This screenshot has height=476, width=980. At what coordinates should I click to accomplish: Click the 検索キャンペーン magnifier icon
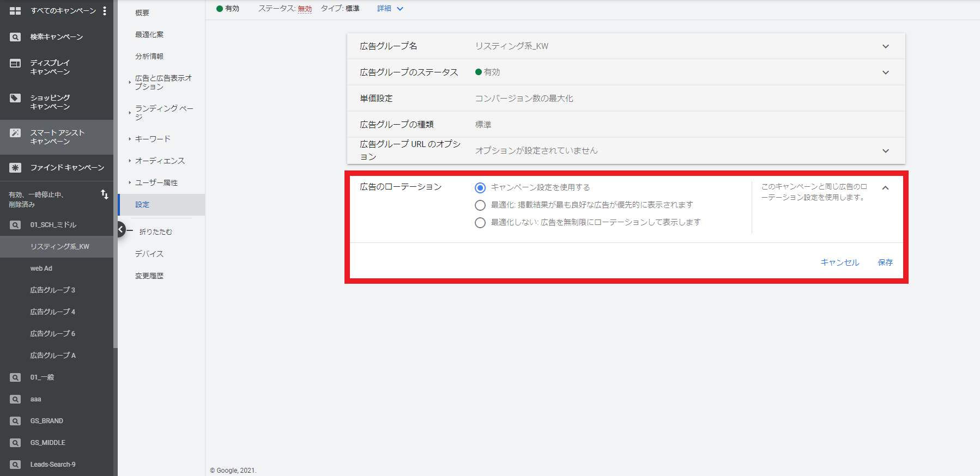pos(15,37)
